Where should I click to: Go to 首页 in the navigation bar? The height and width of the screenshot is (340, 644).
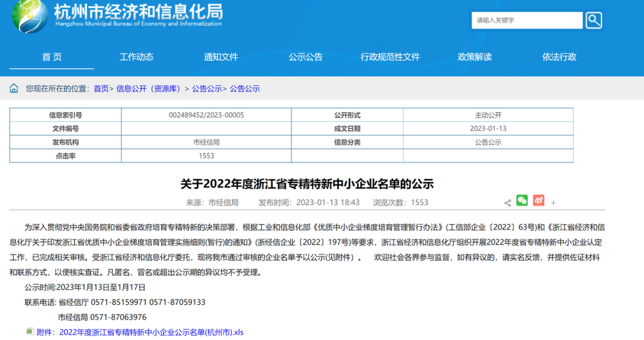(x=52, y=57)
